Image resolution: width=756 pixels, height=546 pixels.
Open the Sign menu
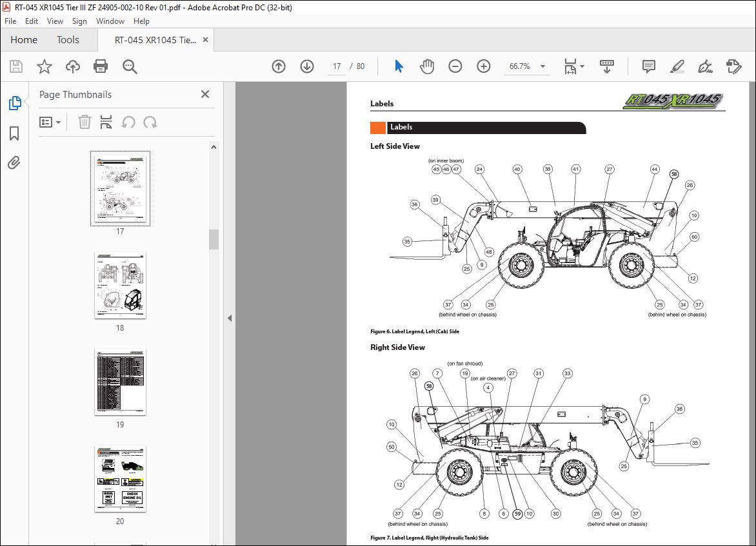point(79,21)
